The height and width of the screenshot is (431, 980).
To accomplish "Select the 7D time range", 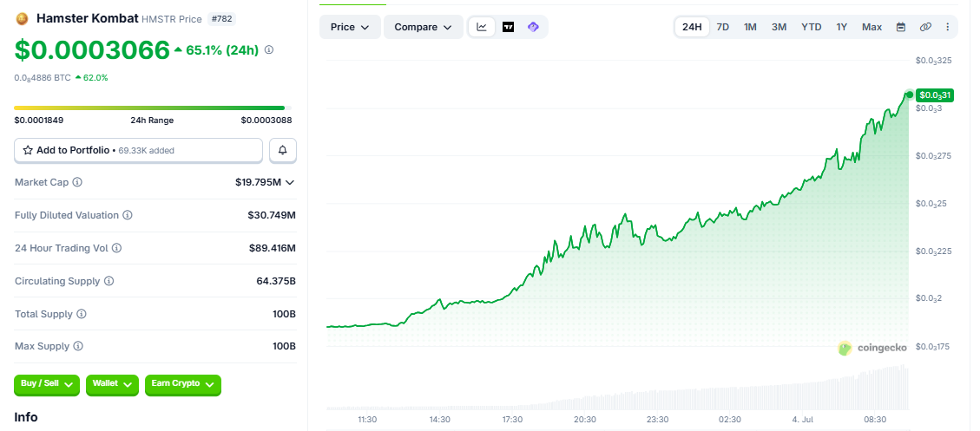I will pos(722,27).
